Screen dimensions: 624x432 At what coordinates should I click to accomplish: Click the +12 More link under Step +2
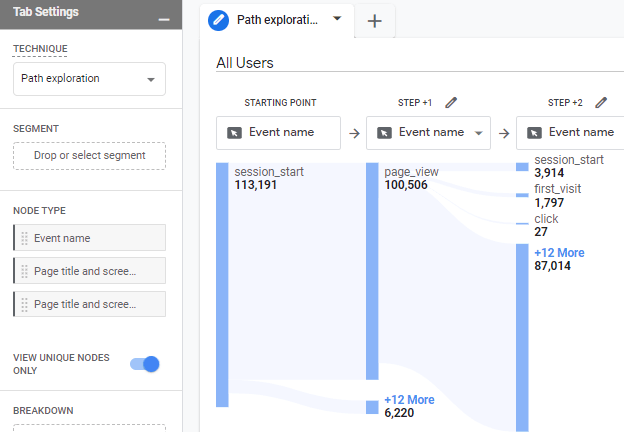[559, 253]
